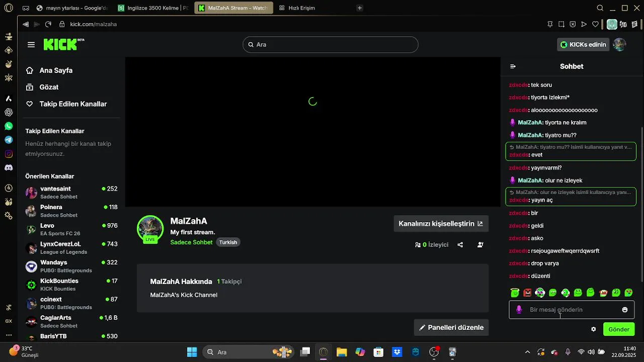The image size is (644, 362).
Task: Open Wandays PUBG channel
Action: pyautogui.click(x=71, y=266)
